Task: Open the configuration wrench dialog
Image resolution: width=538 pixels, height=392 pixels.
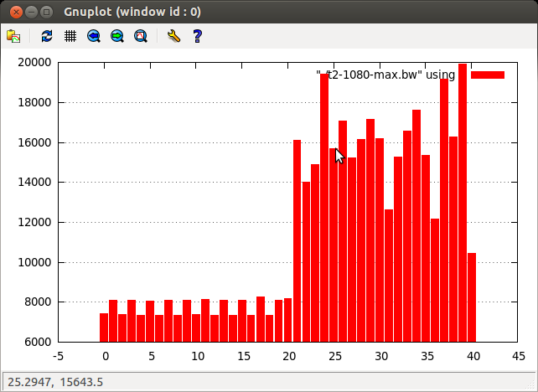Action: (173, 36)
